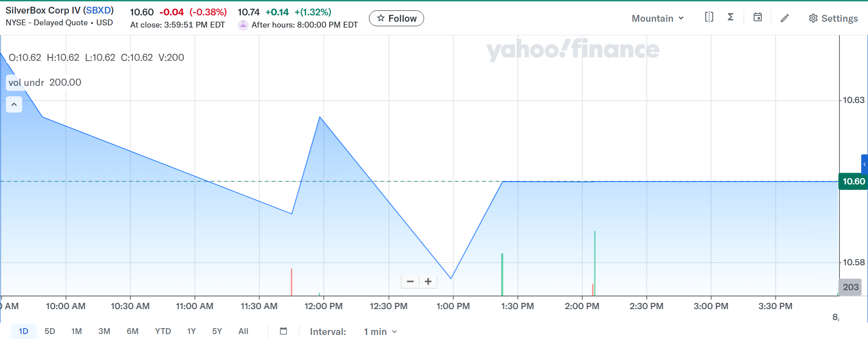Viewport: 868px width, 339px height.
Task: Open the SBXD ticker link
Action: (x=98, y=10)
